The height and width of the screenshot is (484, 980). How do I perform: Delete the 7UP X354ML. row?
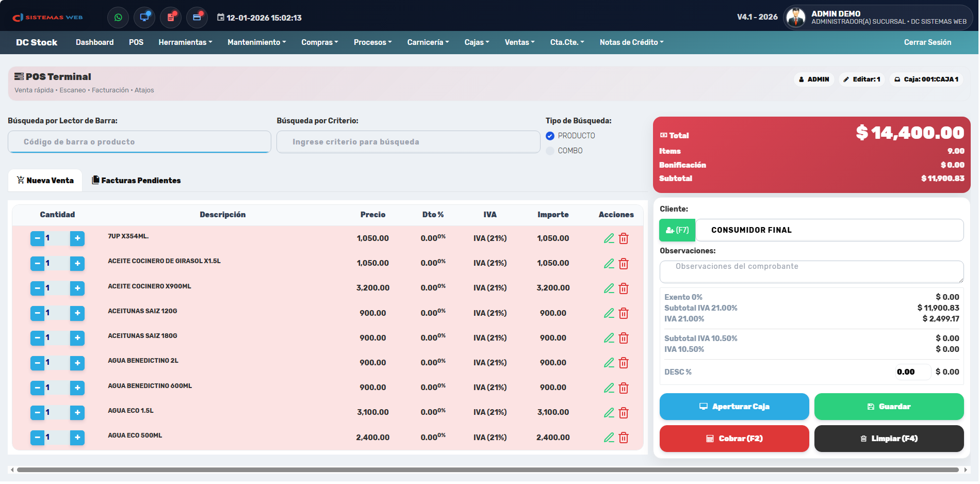point(624,238)
